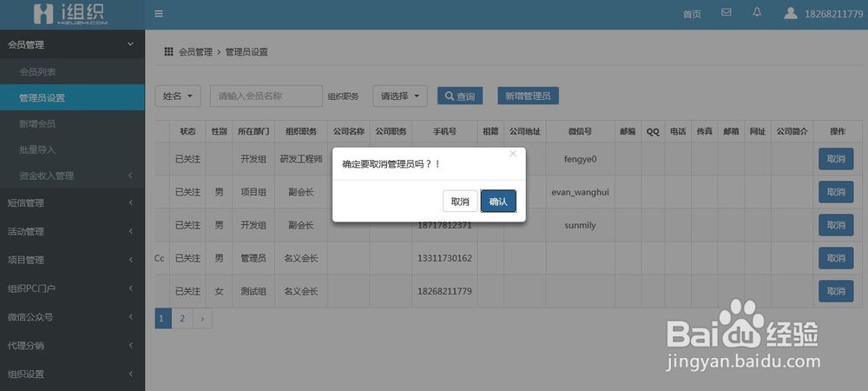Click the 手机号 column header
This screenshot has height=391, width=868.
tap(444, 132)
